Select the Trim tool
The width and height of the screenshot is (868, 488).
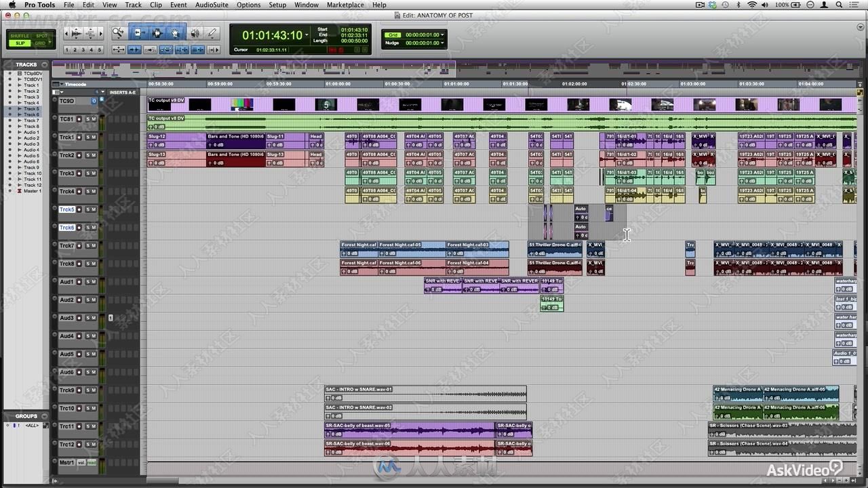point(138,33)
